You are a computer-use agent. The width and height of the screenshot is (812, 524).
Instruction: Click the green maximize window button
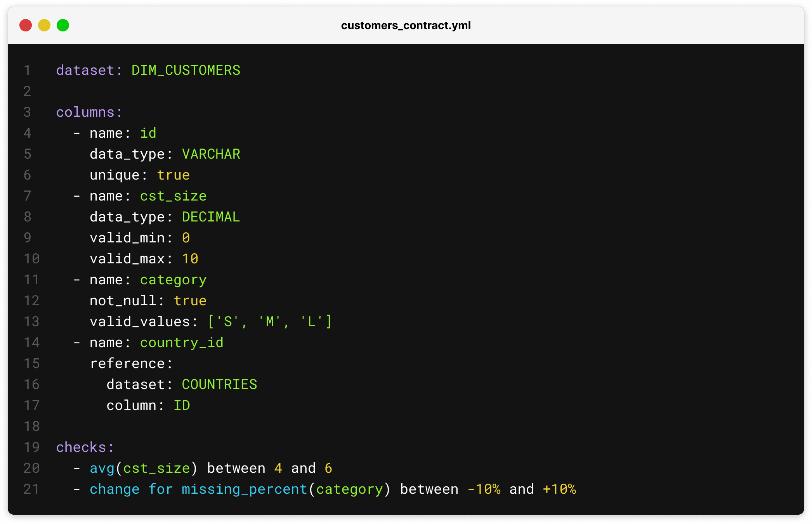tap(63, 25)
